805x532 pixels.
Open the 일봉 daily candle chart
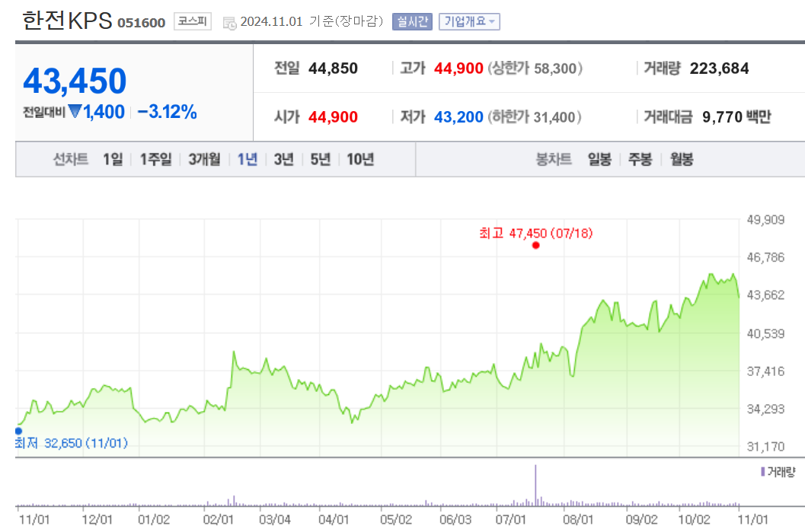click(599, 159)
